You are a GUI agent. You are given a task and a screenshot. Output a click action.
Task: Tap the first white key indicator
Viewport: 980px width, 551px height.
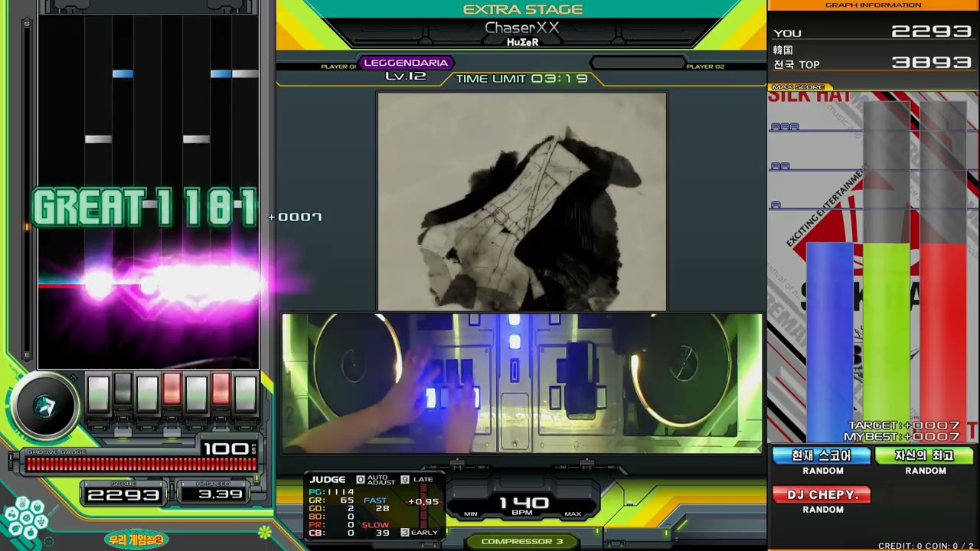pyautogui.click(x=98, y=393)
